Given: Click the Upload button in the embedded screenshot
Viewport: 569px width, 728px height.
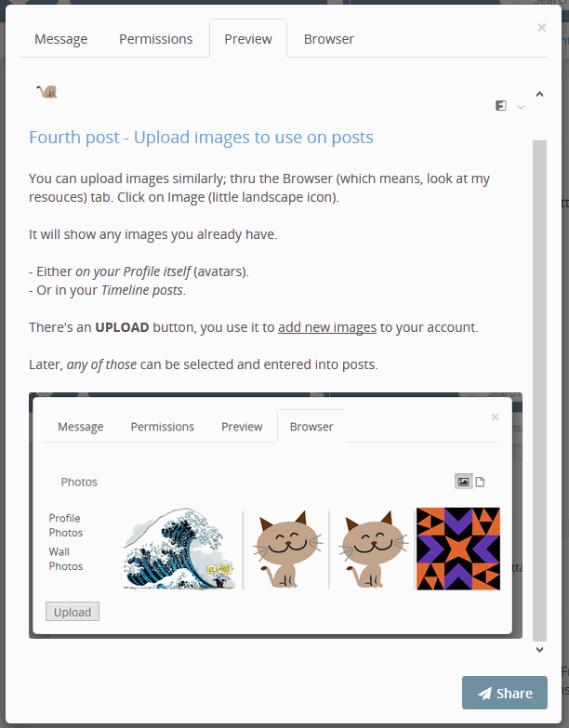Looking at the screenshot, I should (x=73, y=612).
